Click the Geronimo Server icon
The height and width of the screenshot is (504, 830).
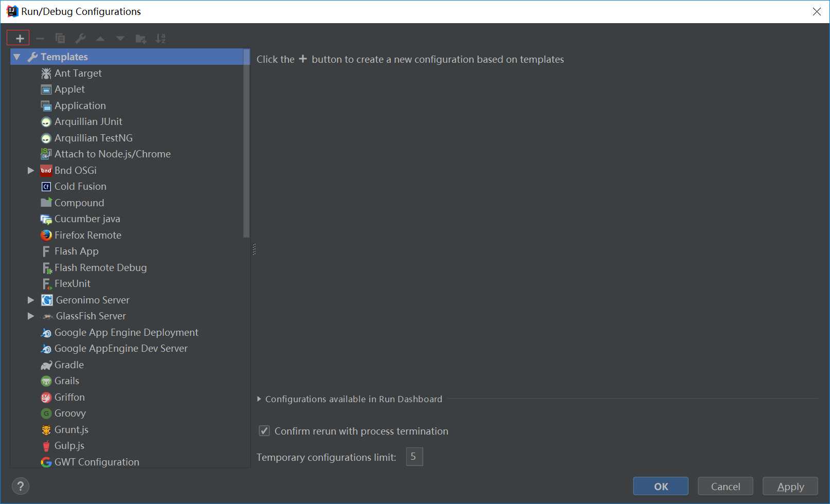[x=47, y=300]
